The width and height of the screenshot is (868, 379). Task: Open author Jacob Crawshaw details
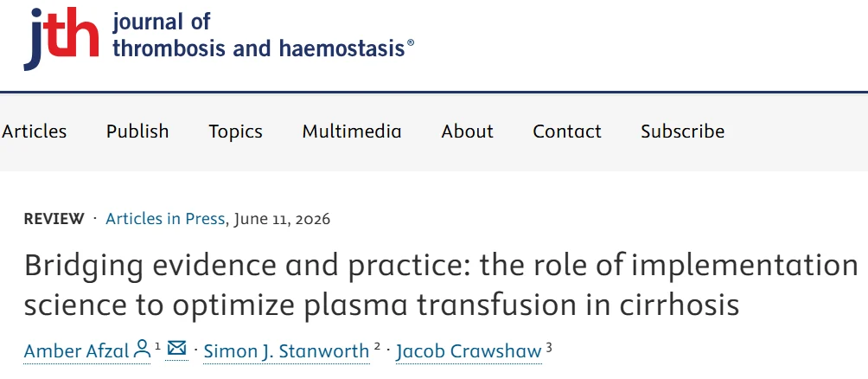point(469,350)
